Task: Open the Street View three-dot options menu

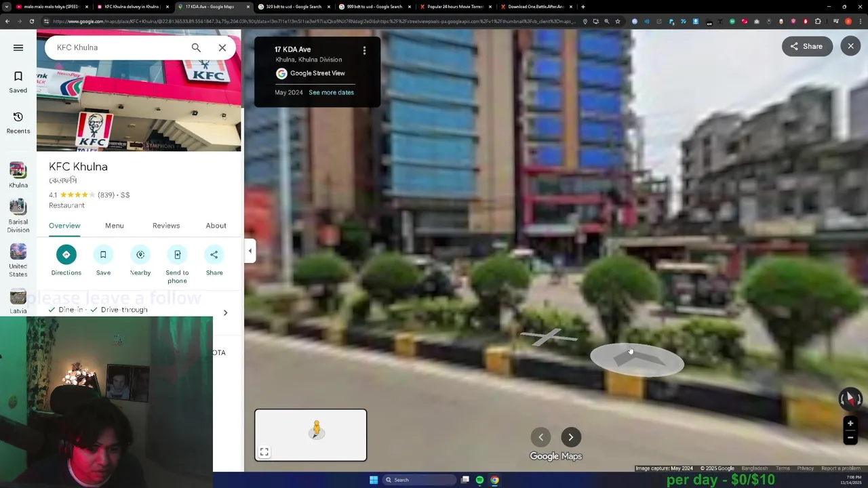Action: point(364,51)
